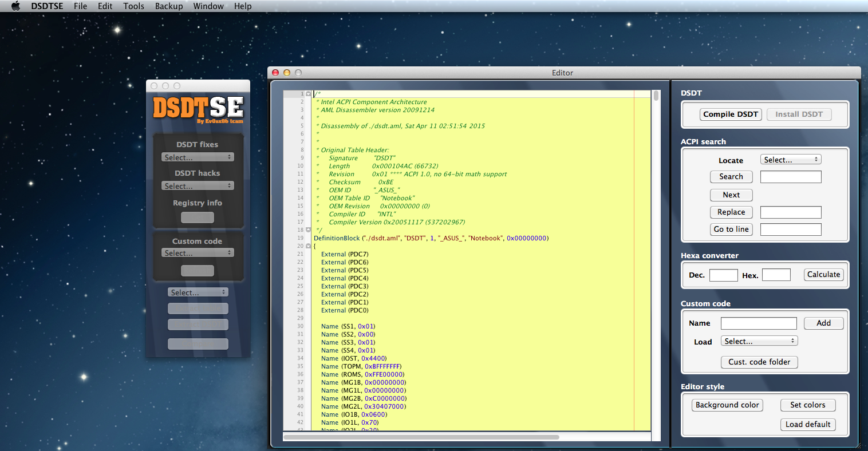Click the Compile DSDT button
Image resolution: width=868 pixels, height=451 pixels.
[x=731, y=114]
